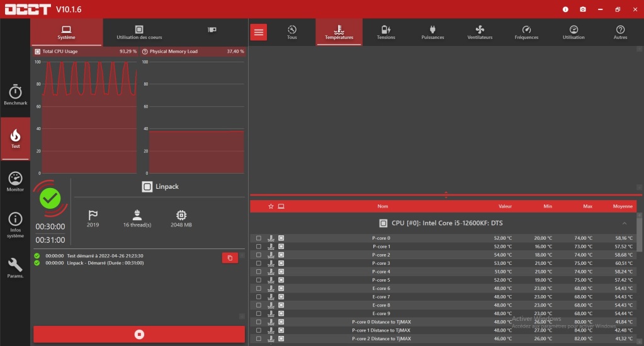Sort sensors by the Nom column
Screen dimensions: 644x346
tap(382, 206)
